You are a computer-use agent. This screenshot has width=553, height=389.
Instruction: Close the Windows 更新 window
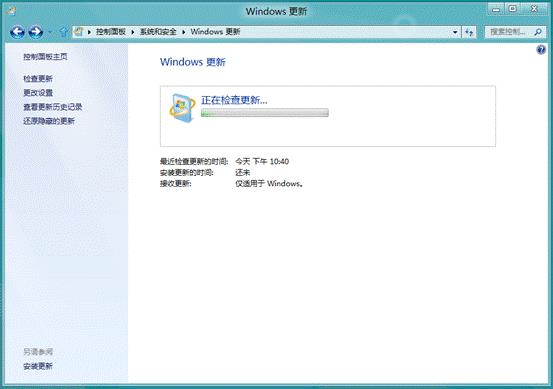[x=535, y=9]
